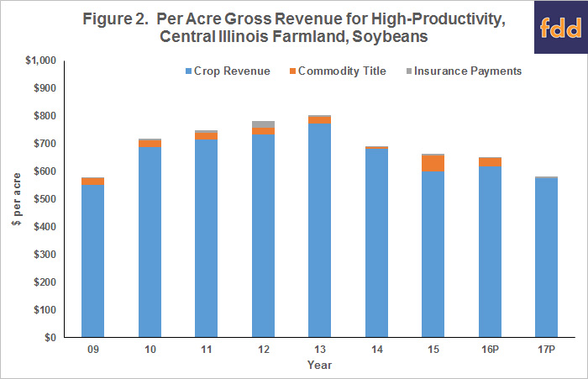Select the 'Commodity Title' legend label
The width and height of the screenshot is (588, 379).
point(342,71)
